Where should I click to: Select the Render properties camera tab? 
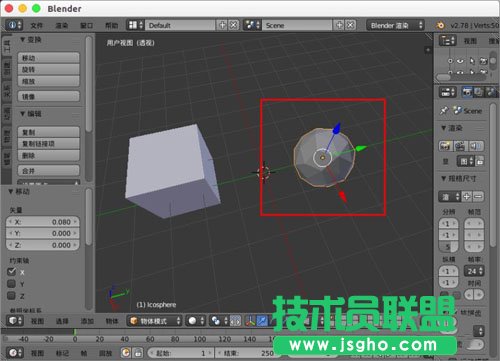point(467,92)
